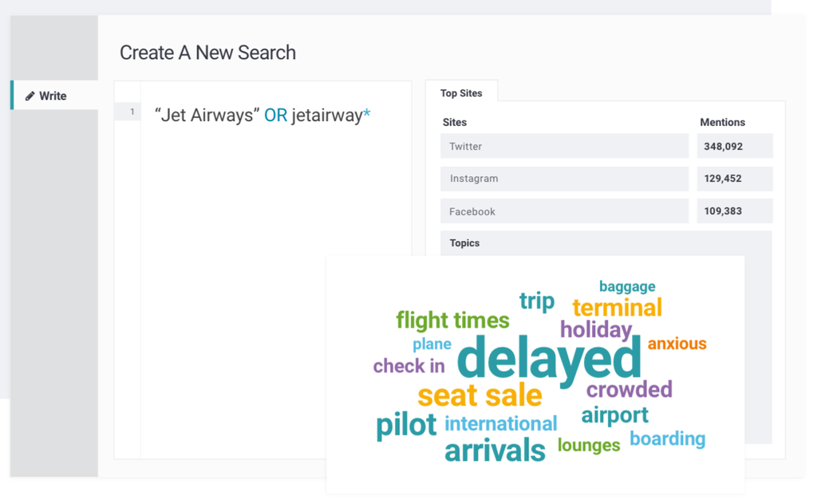Select the Facebook site row
Image resolution: width=817 pixels, height=504 pixels.
(564, 211)
